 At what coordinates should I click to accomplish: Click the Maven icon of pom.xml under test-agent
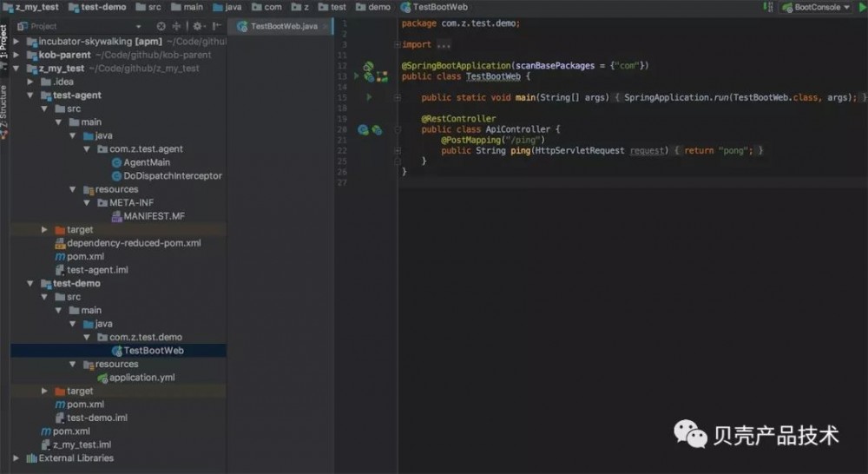pyautogui.click(x=61, y=257)
